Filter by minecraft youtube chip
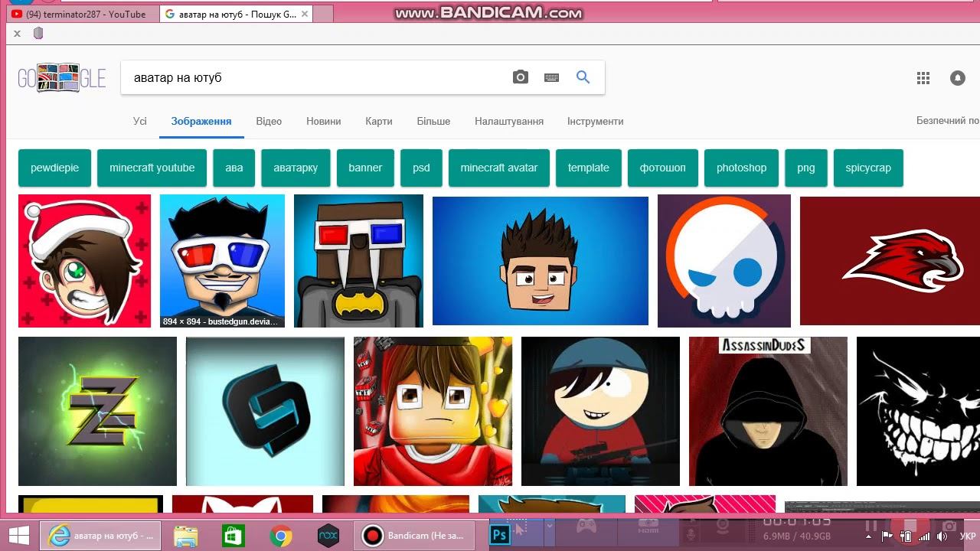The image size is (980, 551). pos(152,168)
